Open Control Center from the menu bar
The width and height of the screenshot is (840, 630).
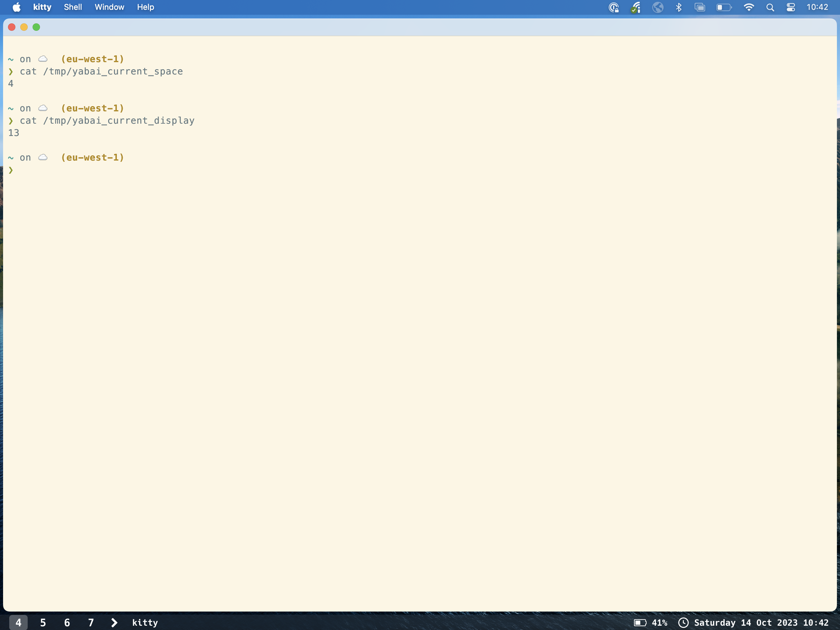coord(790,7)
